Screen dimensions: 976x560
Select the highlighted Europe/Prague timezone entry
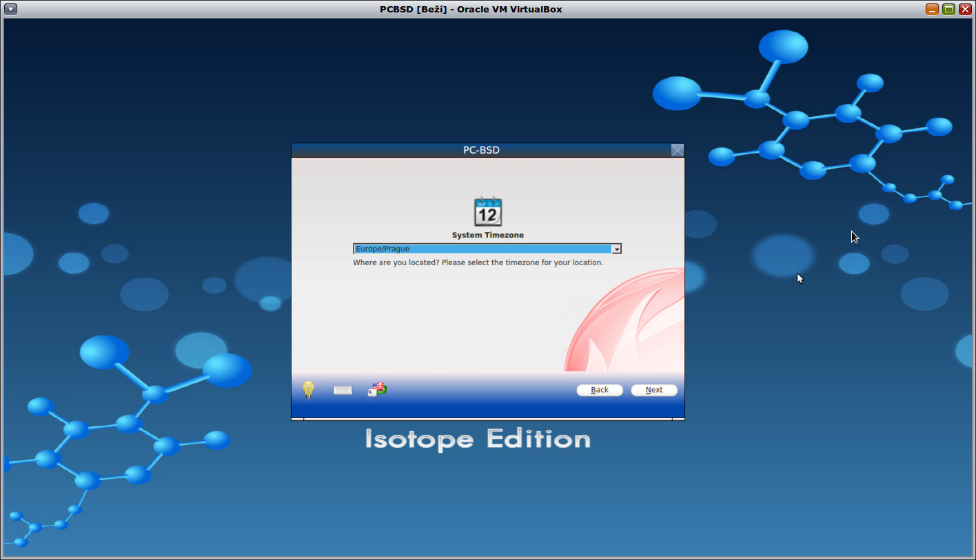[x=482, y=249]
